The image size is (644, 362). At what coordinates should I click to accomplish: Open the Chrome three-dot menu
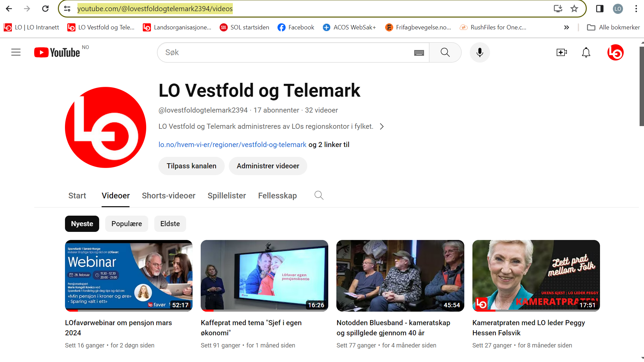coord(637,8)
